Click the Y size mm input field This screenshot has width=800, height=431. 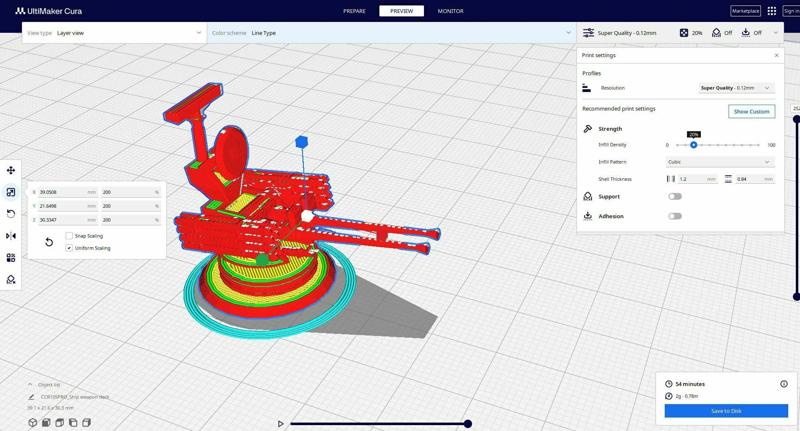[68, 206]
